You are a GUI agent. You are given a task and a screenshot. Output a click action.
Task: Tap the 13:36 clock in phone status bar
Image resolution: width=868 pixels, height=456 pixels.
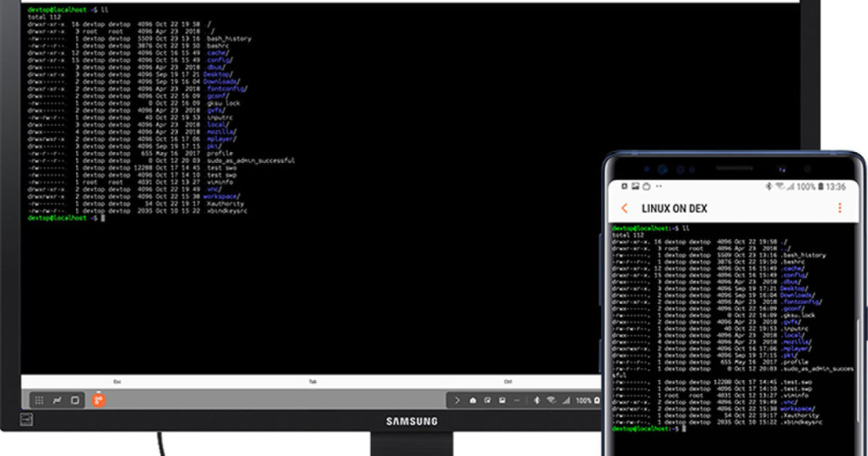tap(835, 187)
